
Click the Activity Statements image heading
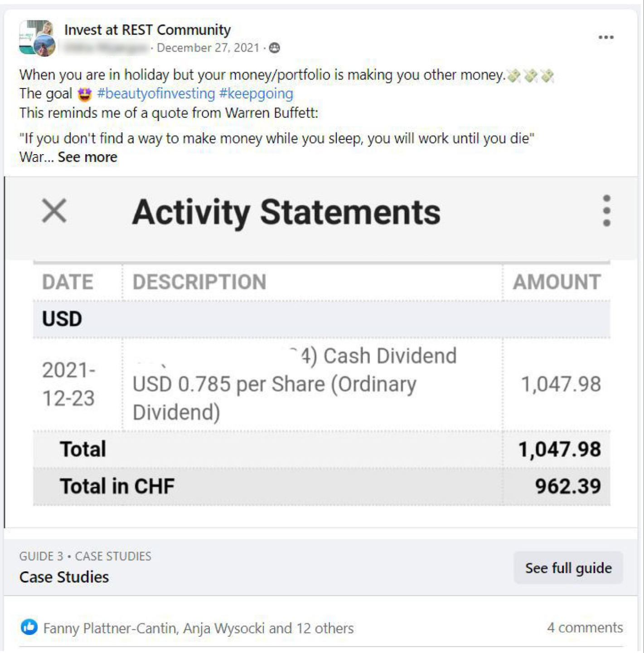[x=286, y=212]
